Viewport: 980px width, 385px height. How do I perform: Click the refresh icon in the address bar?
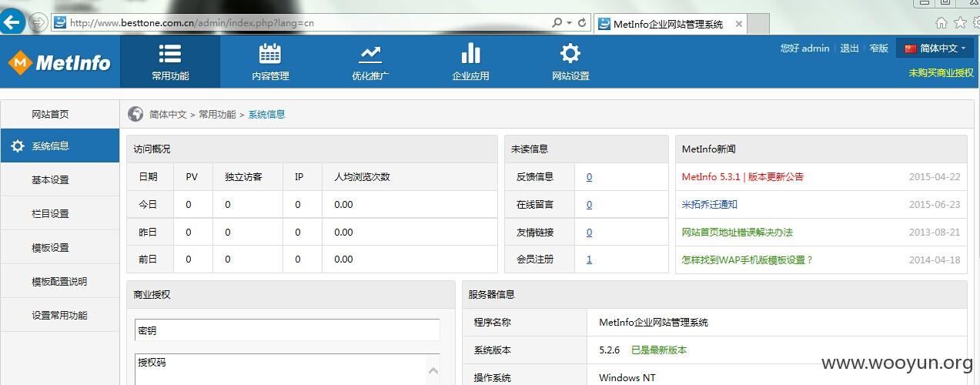pyautogui.click(x=582, y=23)
